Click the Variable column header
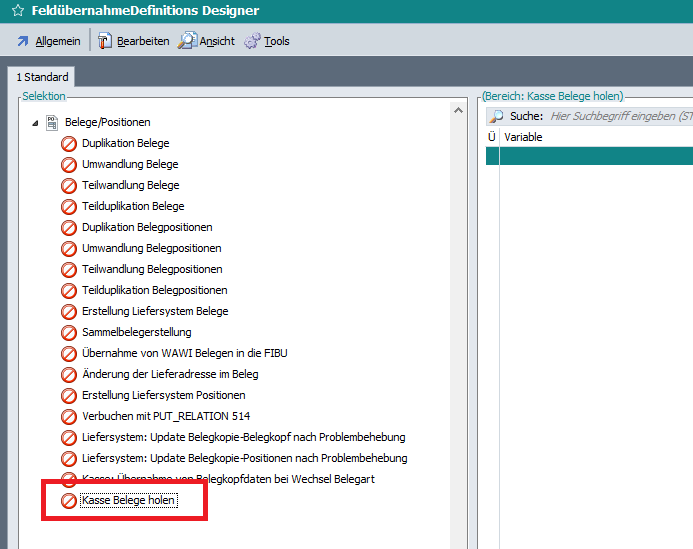This screenshot has height=549, width=693. [x=523, y=137]
